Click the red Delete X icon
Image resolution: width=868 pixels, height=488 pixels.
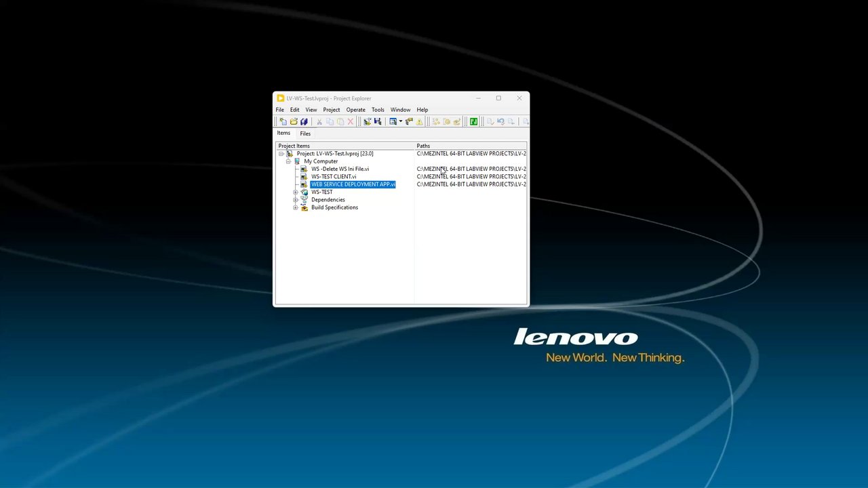351,121
